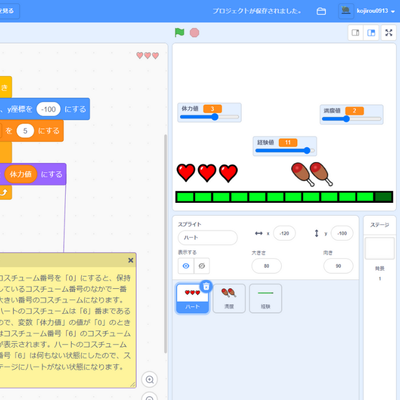Open the My Stuff folder icon

click(321, 11)
